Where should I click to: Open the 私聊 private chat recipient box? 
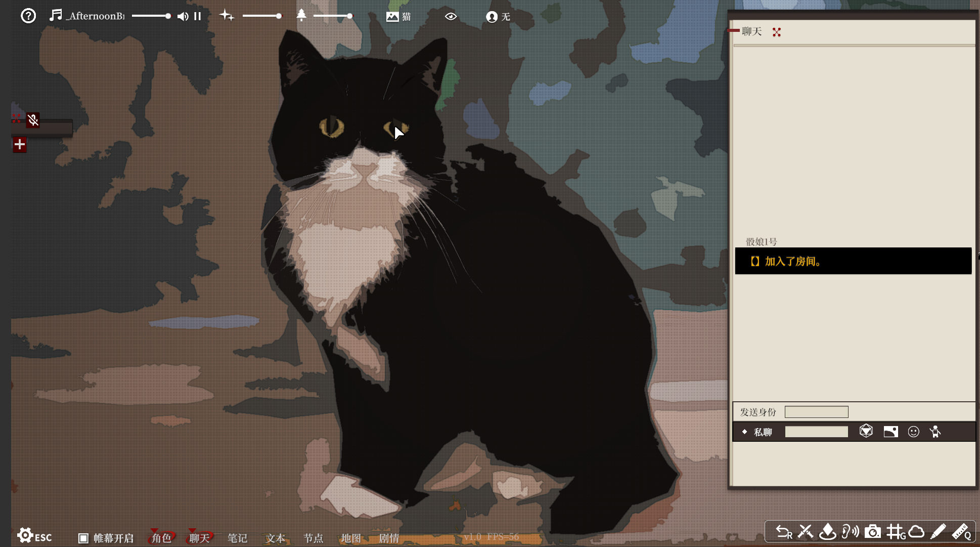coord(816,432)
